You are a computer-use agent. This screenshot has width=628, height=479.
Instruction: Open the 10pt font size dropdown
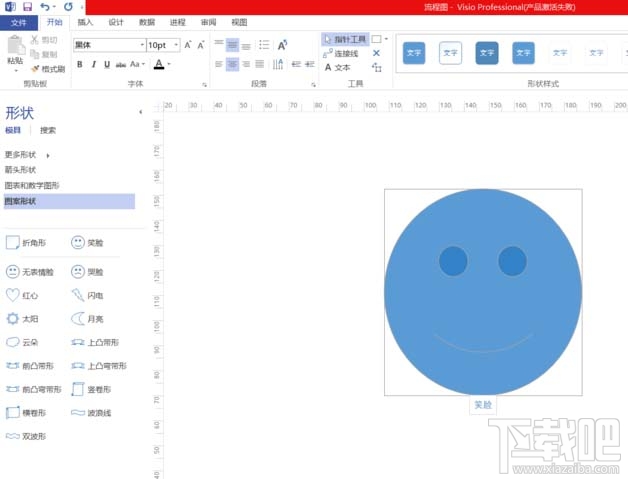tap(176, 45)
